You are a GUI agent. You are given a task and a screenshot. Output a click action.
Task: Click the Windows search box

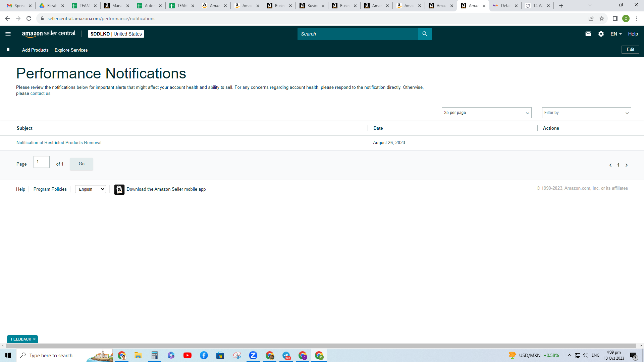click(x=64, y=355)
